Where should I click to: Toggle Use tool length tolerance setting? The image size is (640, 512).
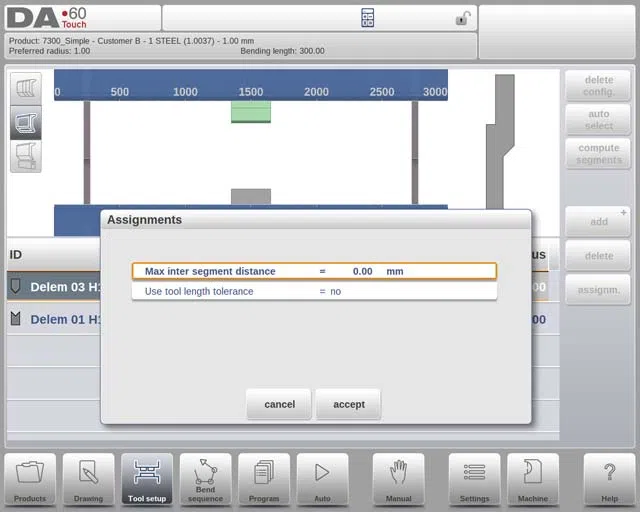[314, 291]
